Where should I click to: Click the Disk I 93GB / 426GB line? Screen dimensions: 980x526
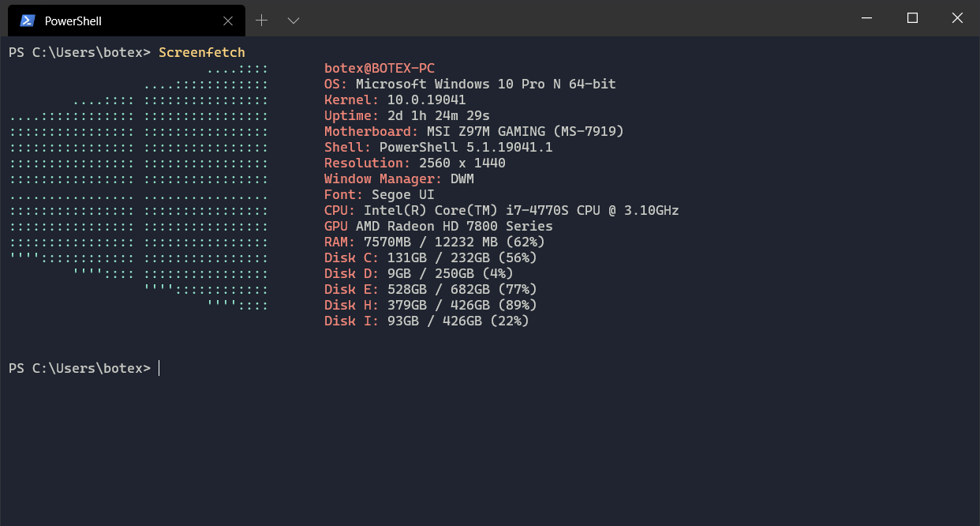coord(427,321)
